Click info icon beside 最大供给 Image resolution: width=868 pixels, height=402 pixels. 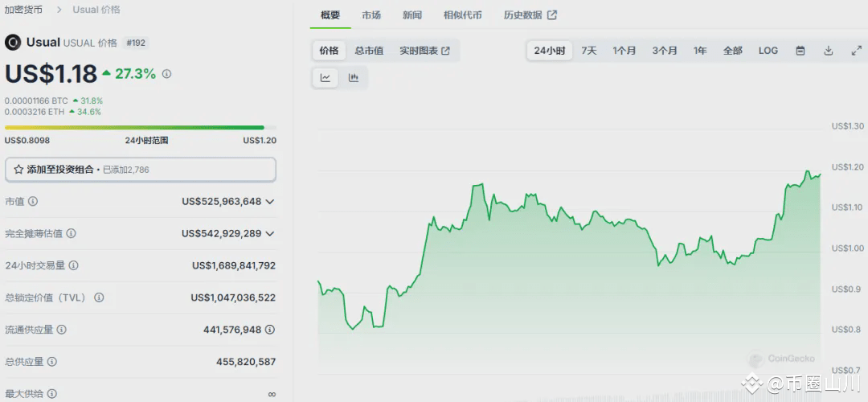(52, 394)
